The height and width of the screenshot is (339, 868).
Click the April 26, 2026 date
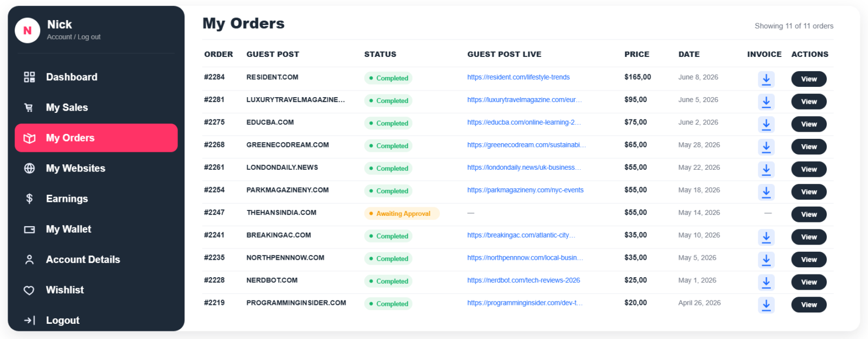pyautogui.click(x=699, y=303)
